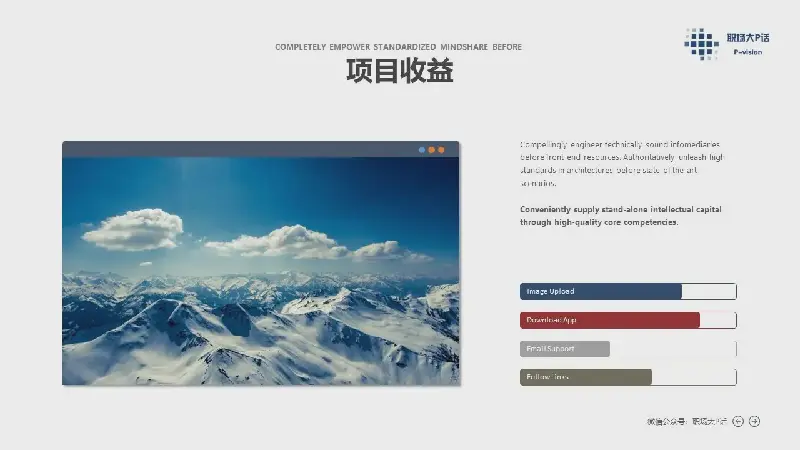Click the dark title bar of the mockup window
800x450 pixels.
240,149
